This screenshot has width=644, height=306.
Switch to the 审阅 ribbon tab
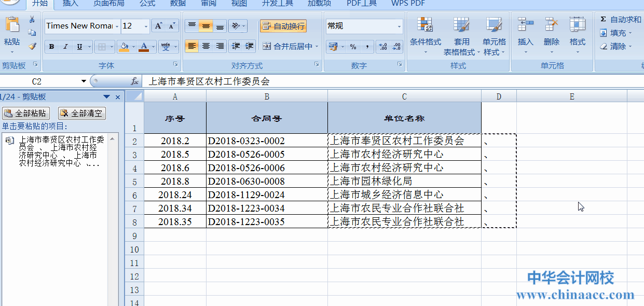pyautogui.click(x=209, y=4)
